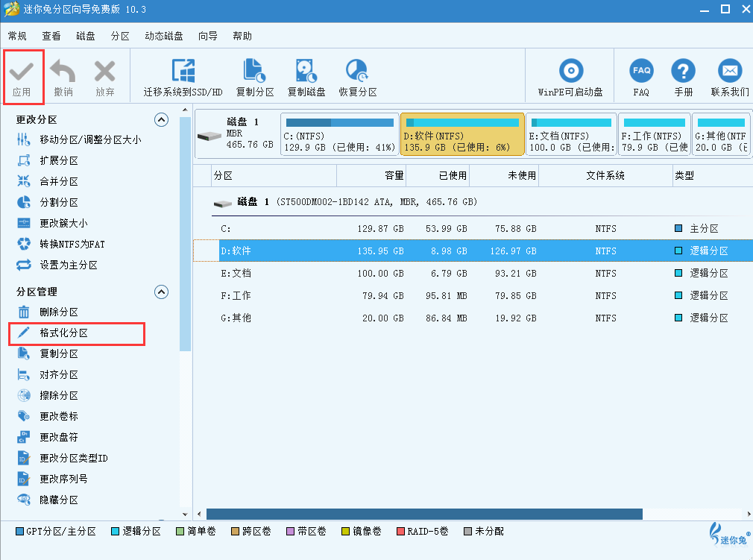Select D:软件 (NTFS) block in disk map
Image resolution: width=753 pixels, height=560 pixels.
[462, 134]
